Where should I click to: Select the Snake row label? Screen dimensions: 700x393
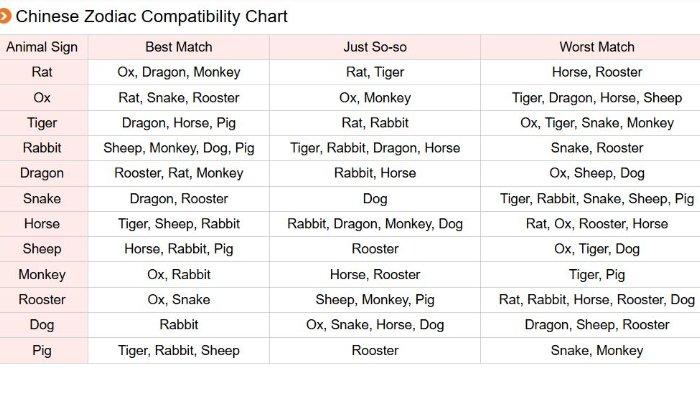point(42,199)
